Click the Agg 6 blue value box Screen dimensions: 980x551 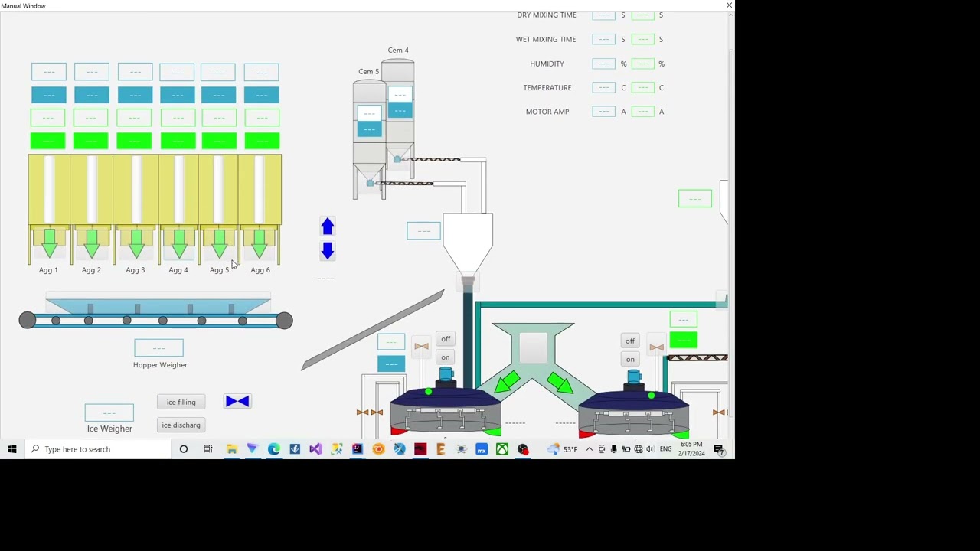click(261, 95)
